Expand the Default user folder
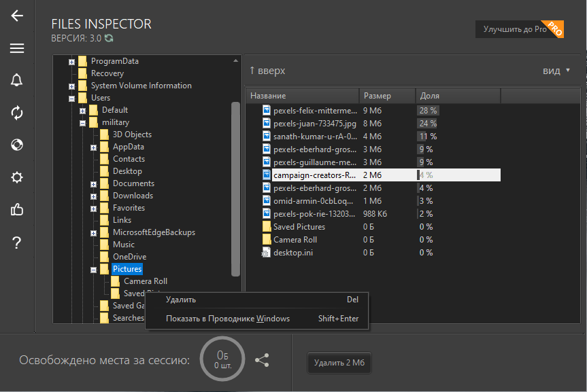 click(x=83, y=111)
